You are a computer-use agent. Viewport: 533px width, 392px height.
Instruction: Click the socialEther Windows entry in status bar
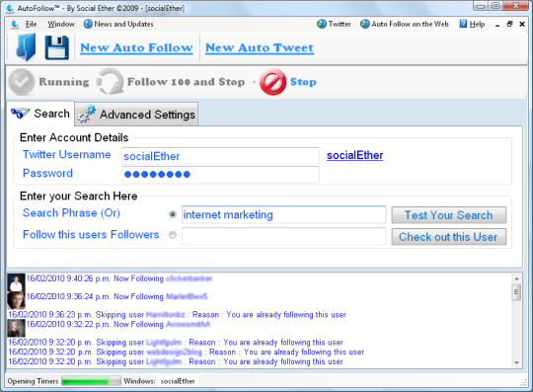point(178,381)
